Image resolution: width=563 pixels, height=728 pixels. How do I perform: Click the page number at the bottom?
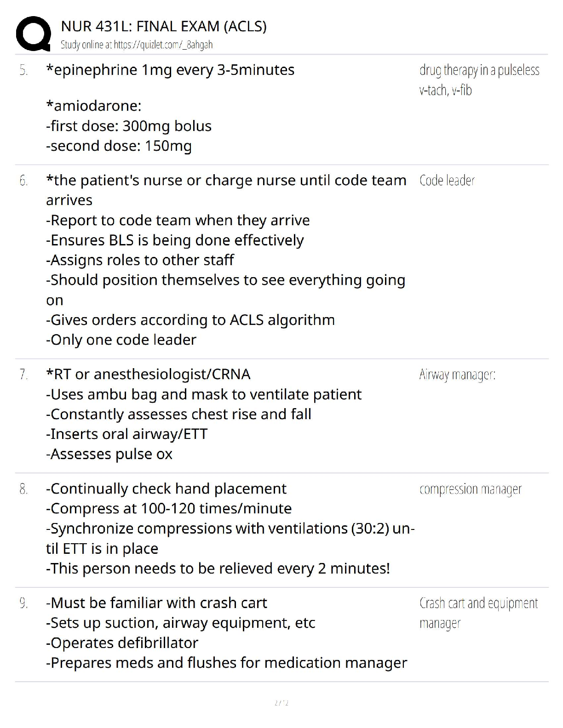(281, 702)
